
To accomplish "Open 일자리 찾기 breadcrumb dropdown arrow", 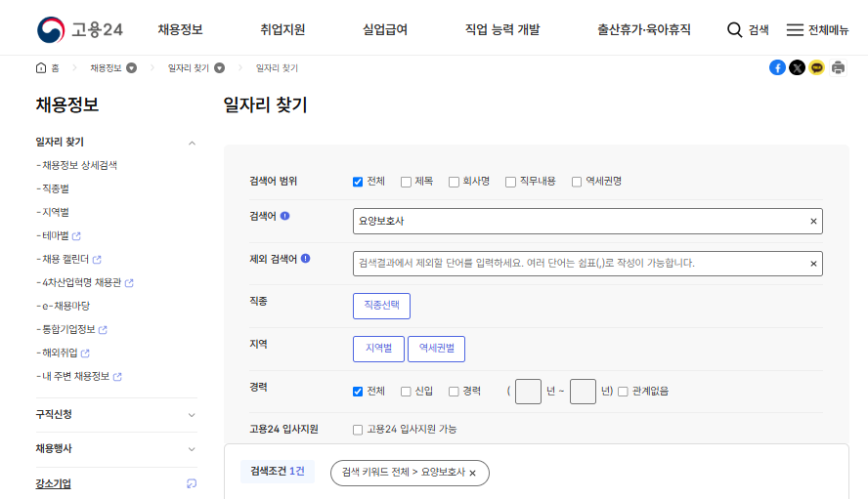I will [x=219, y=68].
